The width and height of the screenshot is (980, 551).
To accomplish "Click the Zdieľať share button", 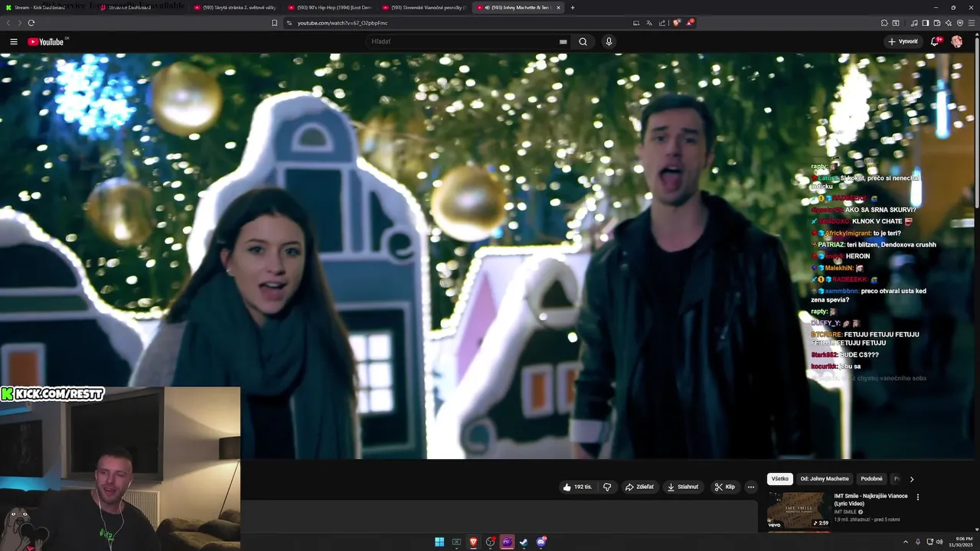I will tap(639, 487).
